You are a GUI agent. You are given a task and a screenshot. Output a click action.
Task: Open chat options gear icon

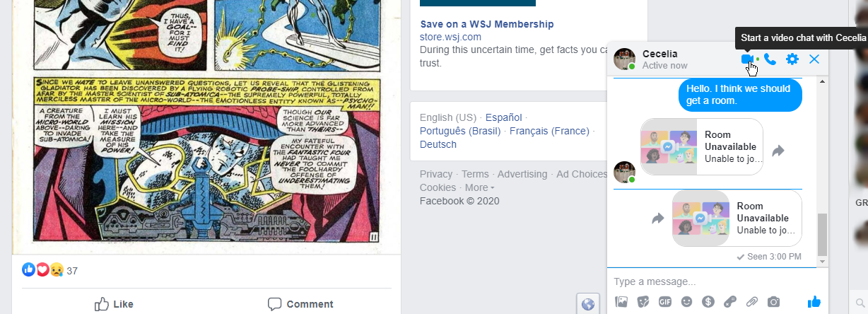pyautogui.click(x=792, y=59)
